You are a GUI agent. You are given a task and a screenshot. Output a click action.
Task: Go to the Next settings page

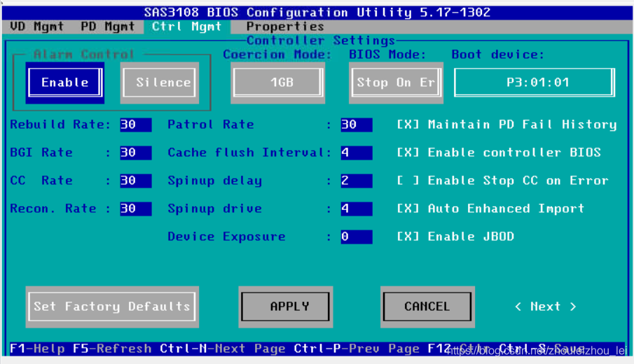546,307
